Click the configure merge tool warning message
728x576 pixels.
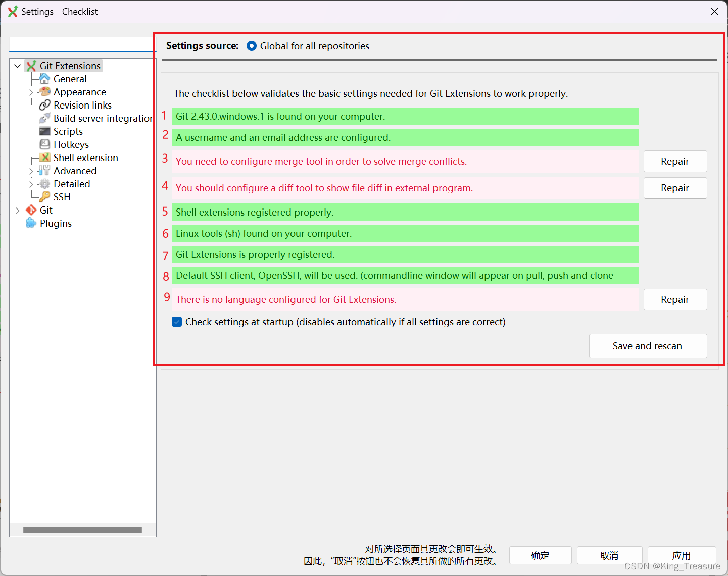tap(405, 161)
